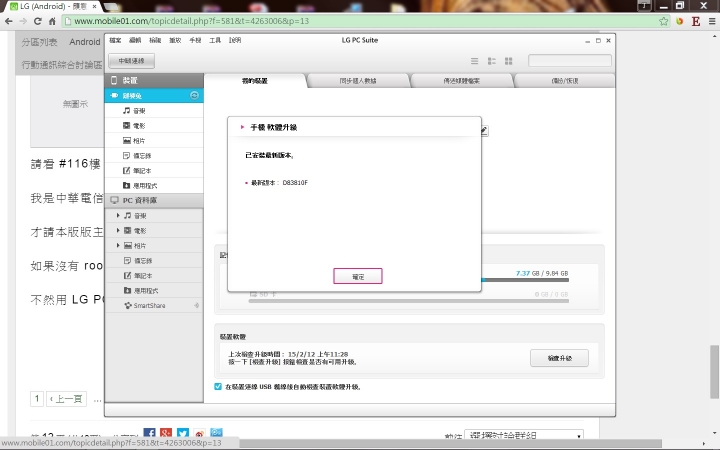Expand Music tree in PC library
The height and width of the screenshot is (450, 720).
pos(118,215)
